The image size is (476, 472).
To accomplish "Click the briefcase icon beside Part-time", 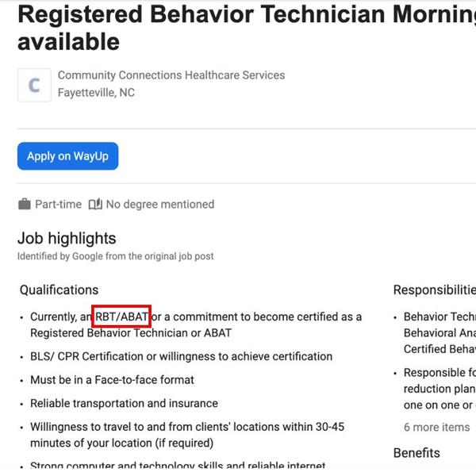I will (25, 204).
